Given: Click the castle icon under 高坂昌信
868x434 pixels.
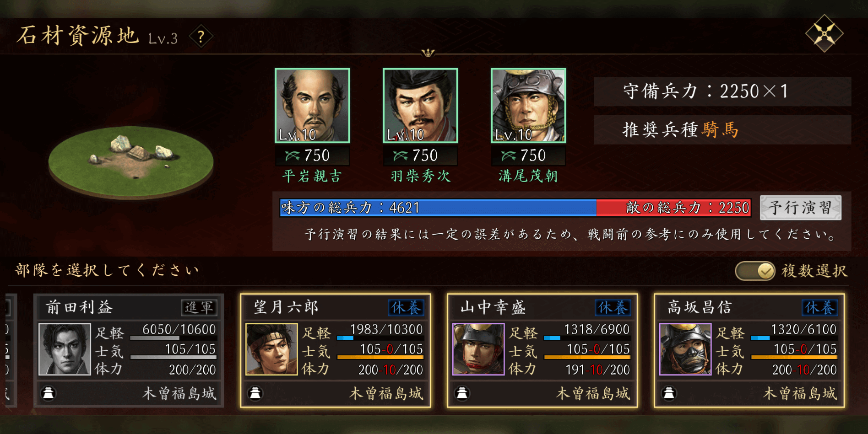Looking at the screenshot, I should pos(669,393).
